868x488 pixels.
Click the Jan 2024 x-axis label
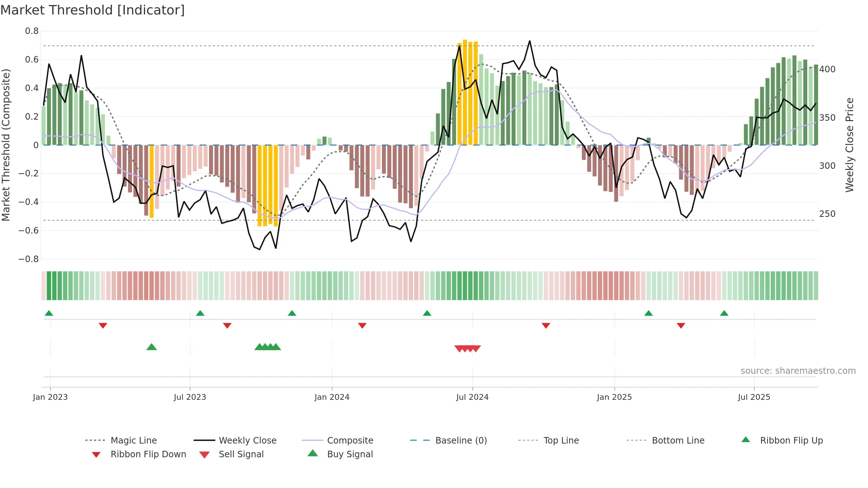pos(332,397)
